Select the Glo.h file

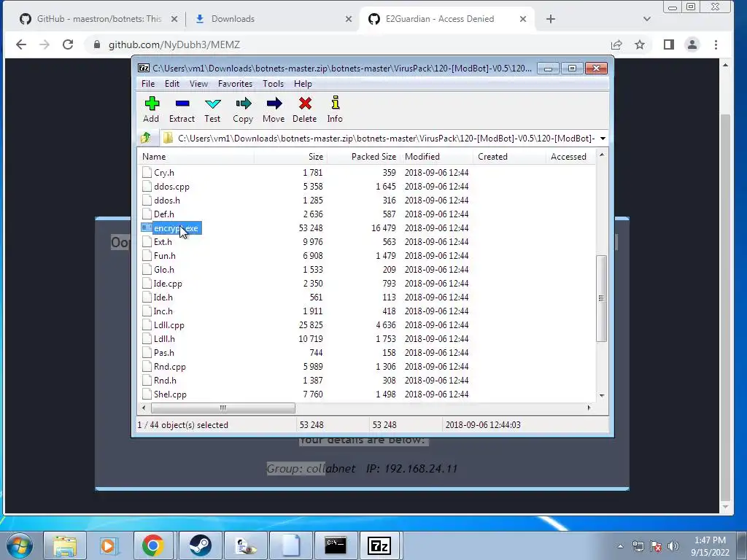[164, 270]
